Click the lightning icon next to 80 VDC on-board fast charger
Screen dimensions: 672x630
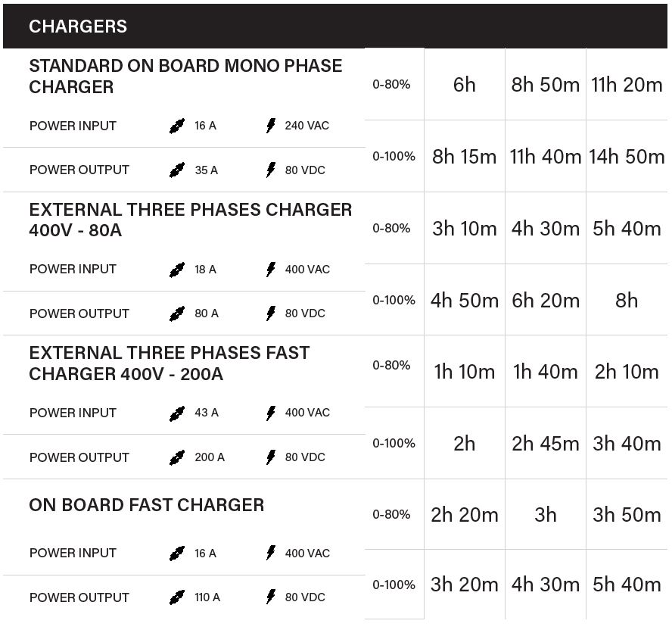[270, 597]
